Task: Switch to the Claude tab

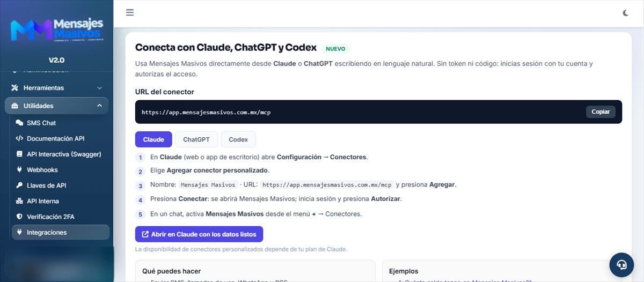Action: click(153, 139)
